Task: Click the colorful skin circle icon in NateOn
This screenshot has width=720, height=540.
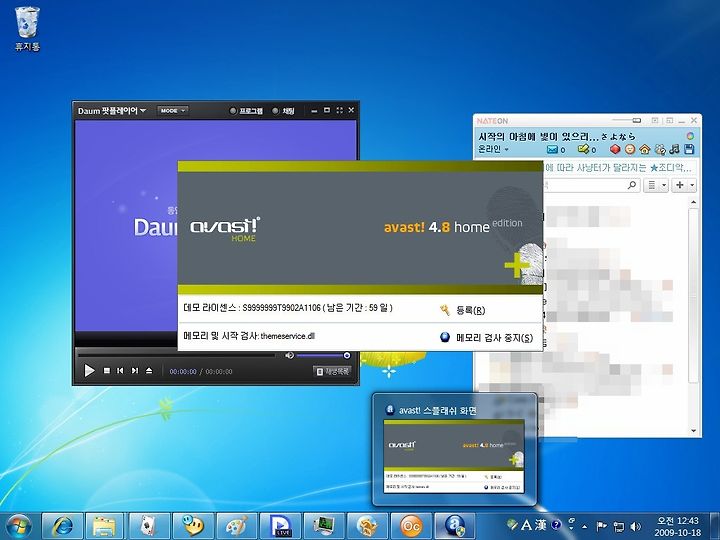Action: pyautogui.click(x=690, y=136)
